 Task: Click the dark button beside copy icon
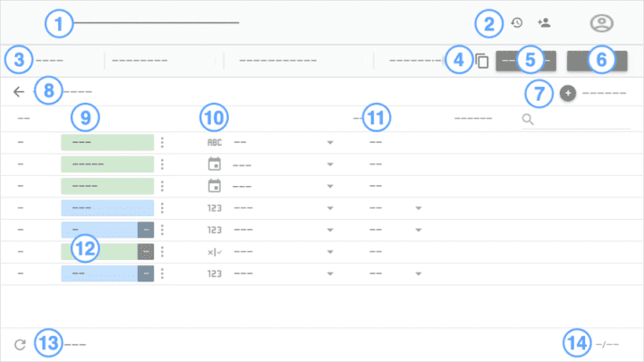point(526,61)
